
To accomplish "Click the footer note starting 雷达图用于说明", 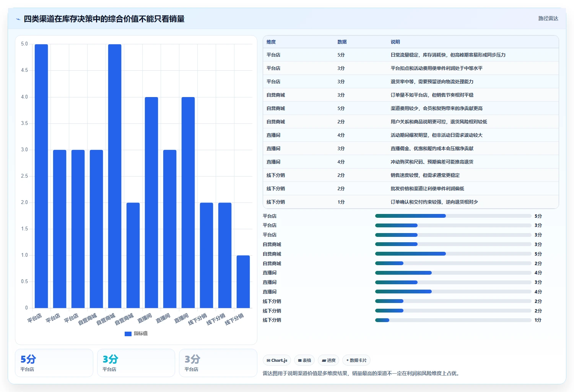I will coord(361,373).
